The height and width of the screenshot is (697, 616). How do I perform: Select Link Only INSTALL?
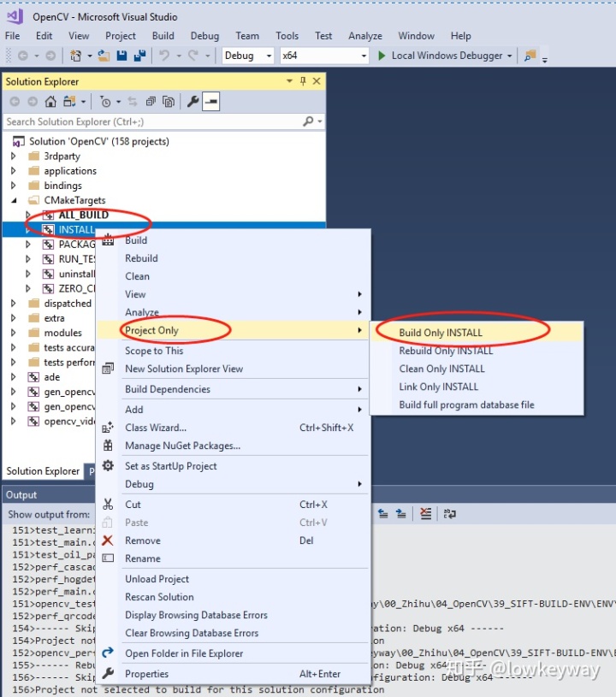point(477,387)
